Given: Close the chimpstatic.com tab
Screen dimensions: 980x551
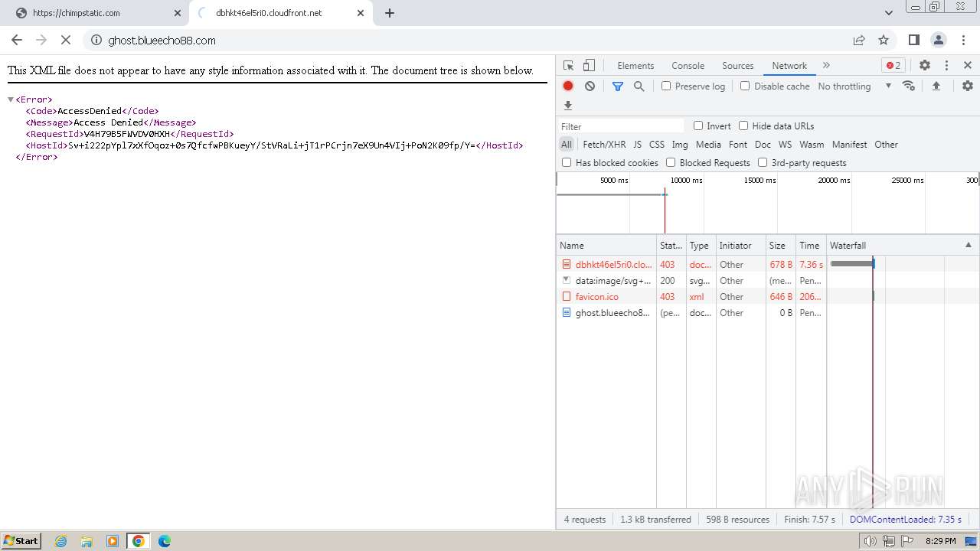Looking at the screenshot, I should click(x=178, y=13).
